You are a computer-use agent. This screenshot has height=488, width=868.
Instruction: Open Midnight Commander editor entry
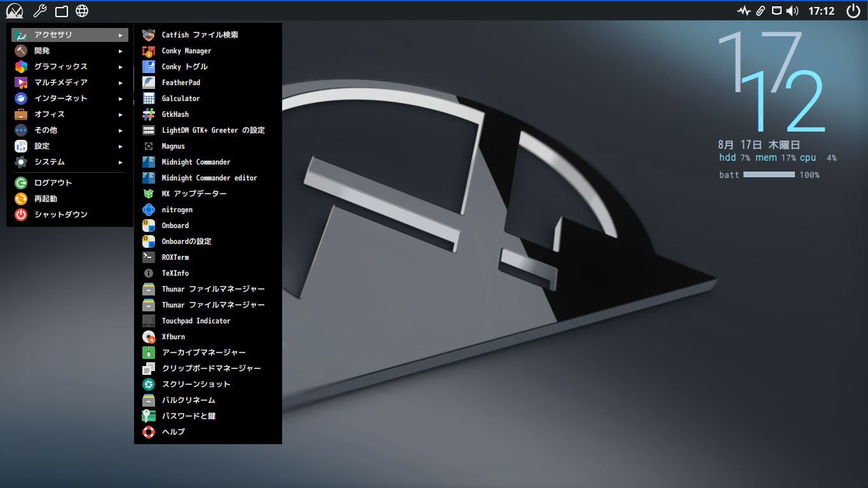click(208, 178)
